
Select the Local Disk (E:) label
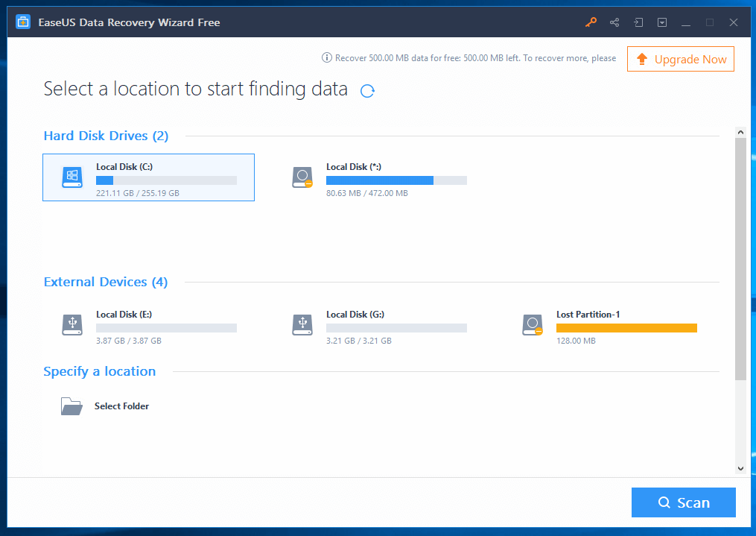tap(124, 315)
